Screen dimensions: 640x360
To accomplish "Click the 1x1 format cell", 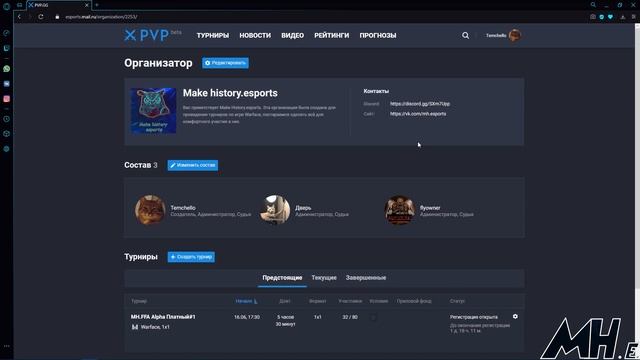I will pos(318,317).
